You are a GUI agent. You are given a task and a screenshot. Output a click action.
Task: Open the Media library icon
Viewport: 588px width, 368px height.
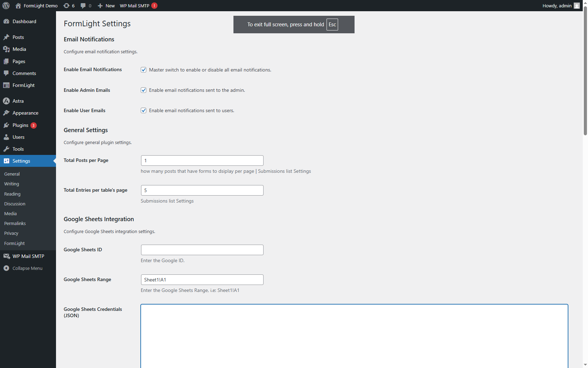(x=6, y=49)
